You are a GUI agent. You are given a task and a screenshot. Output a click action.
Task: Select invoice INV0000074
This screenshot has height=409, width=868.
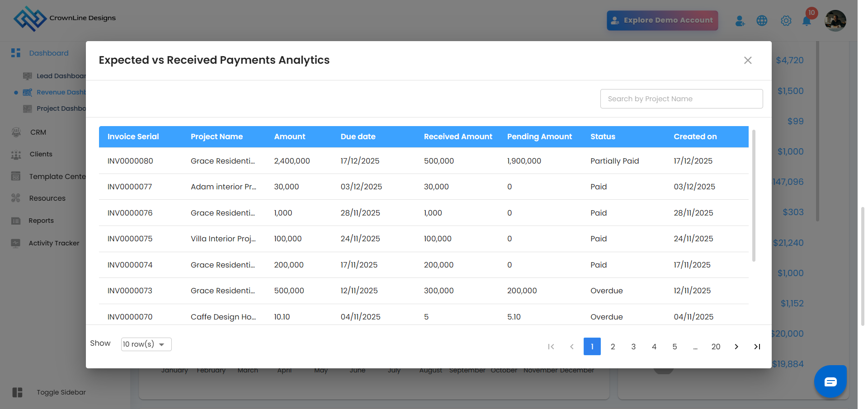click(x=130, y=265)
